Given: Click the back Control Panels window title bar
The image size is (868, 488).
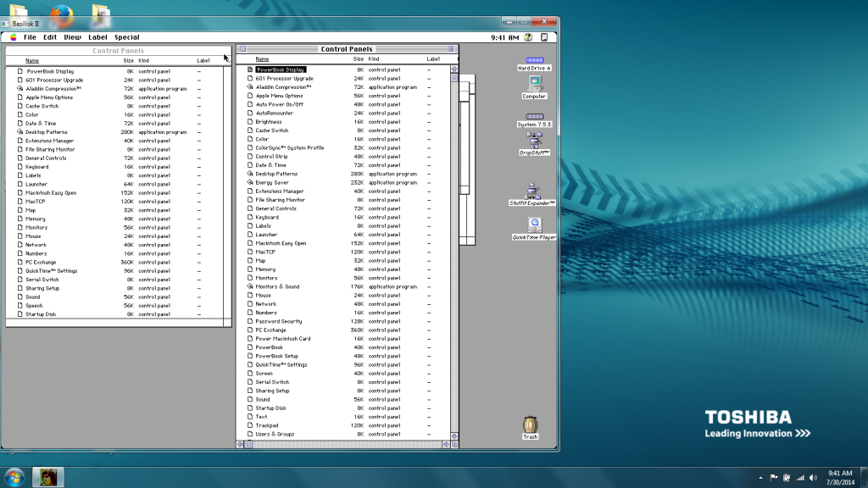Looking at the screenshot, I should [118, 50].
